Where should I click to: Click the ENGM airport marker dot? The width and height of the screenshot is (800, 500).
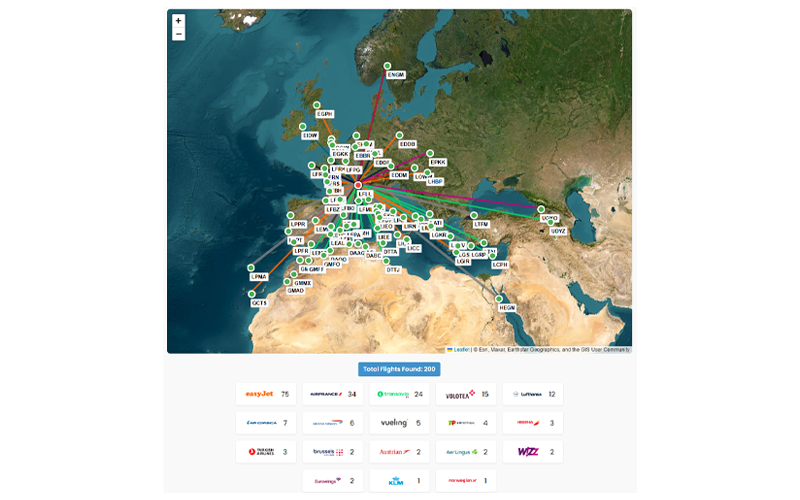[x=387, y=66]
